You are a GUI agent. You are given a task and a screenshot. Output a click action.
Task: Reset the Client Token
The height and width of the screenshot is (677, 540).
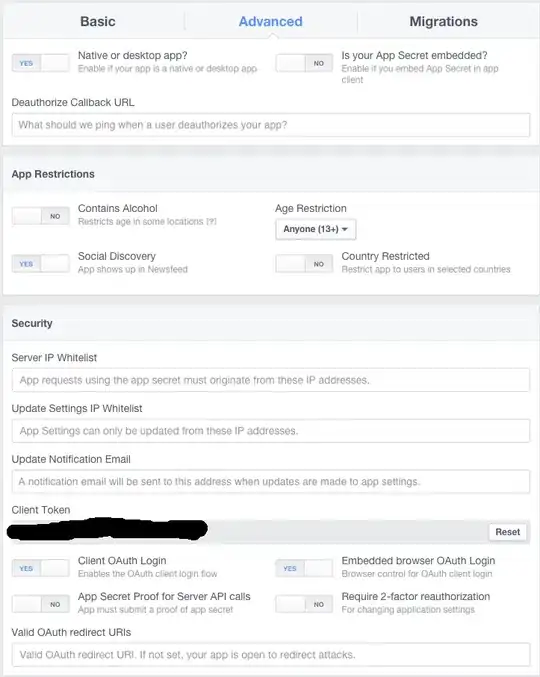pos(508,532)
